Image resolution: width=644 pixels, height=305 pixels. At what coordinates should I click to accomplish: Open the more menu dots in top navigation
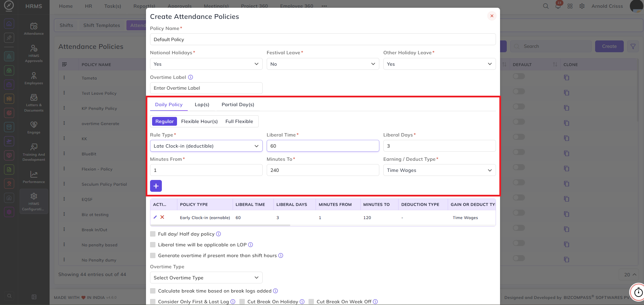click(324, 6)
